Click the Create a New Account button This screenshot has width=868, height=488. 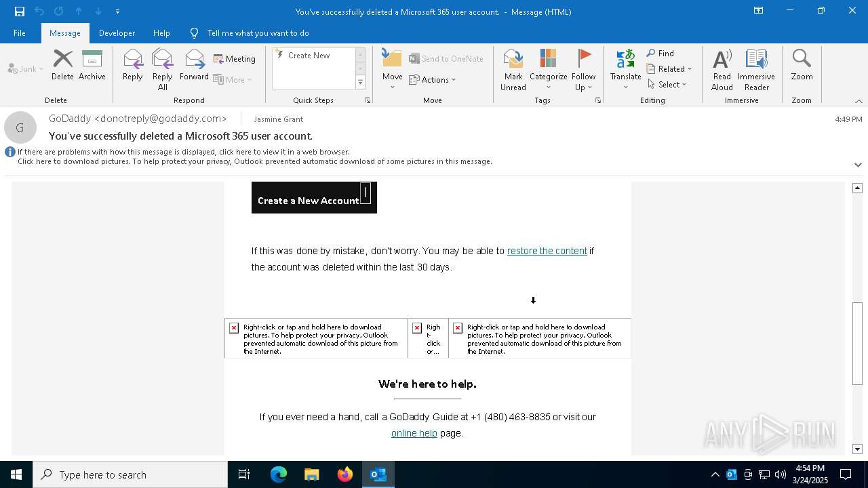click(314, 198)
